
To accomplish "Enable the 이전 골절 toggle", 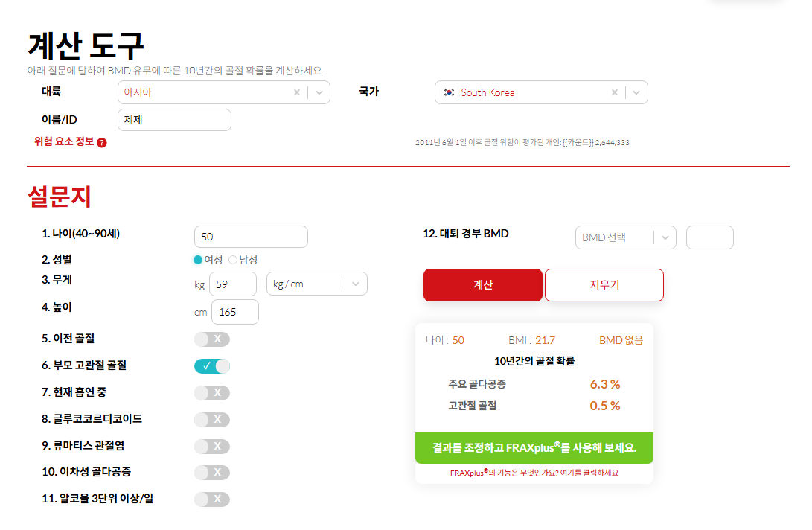I will pos(212,339).
